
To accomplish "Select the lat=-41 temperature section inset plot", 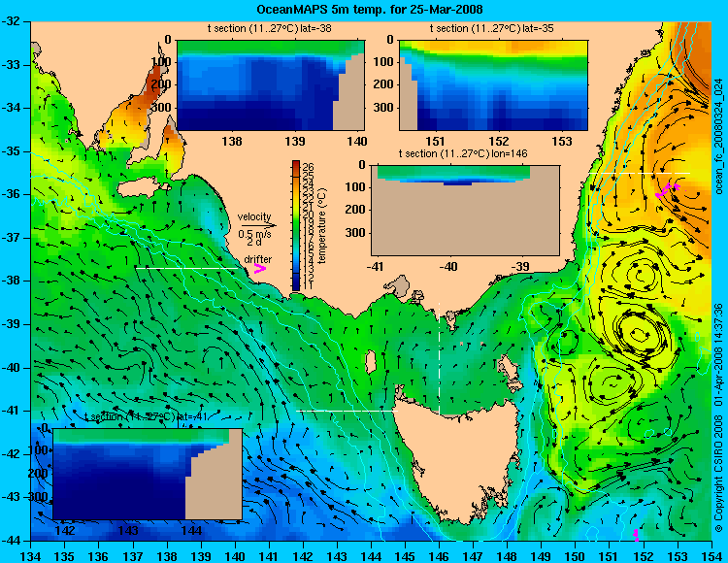I will click(148, 474).
